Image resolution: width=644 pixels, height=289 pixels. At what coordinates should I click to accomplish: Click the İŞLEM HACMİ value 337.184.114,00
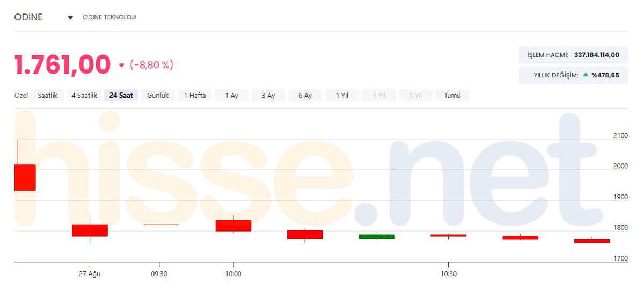(x=597, y=55)
